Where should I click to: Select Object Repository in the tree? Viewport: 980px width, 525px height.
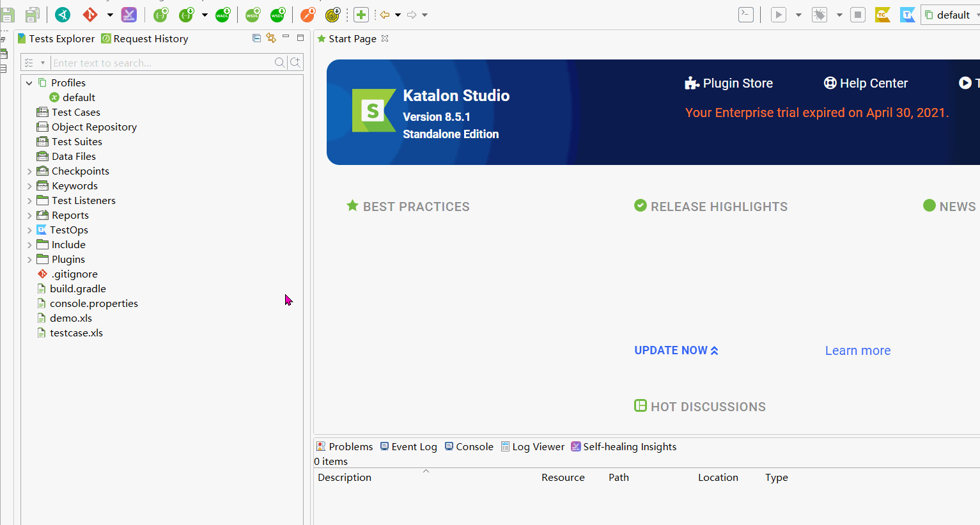(x=94, y=127)
